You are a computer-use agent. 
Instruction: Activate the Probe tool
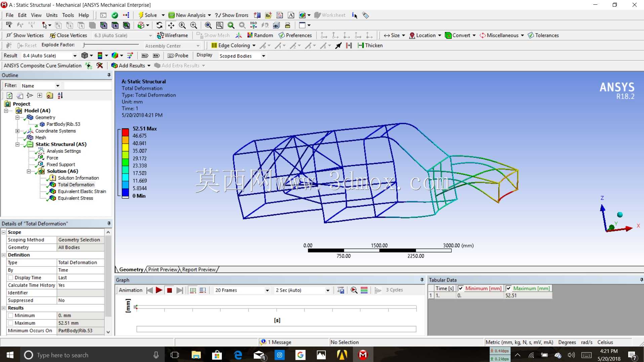[178, 56]
